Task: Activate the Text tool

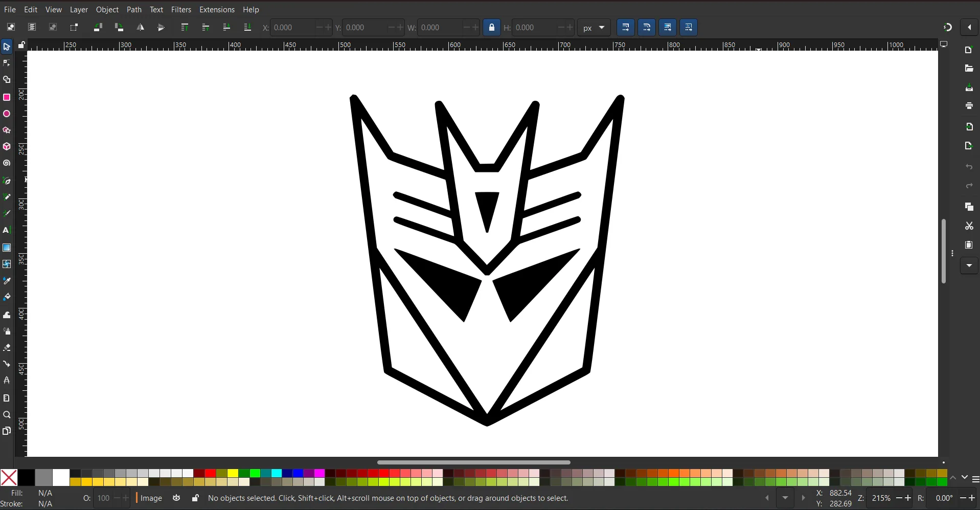Action: click(x=7, y=231)
